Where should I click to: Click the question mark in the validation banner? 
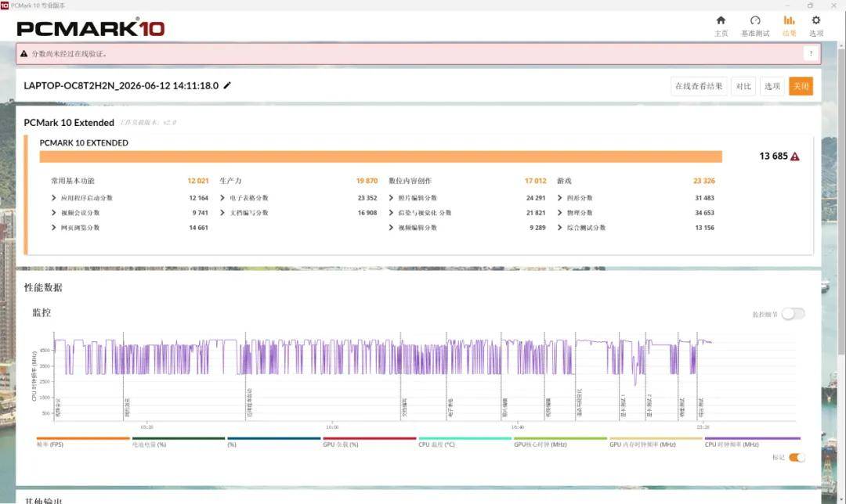[811, 53]
